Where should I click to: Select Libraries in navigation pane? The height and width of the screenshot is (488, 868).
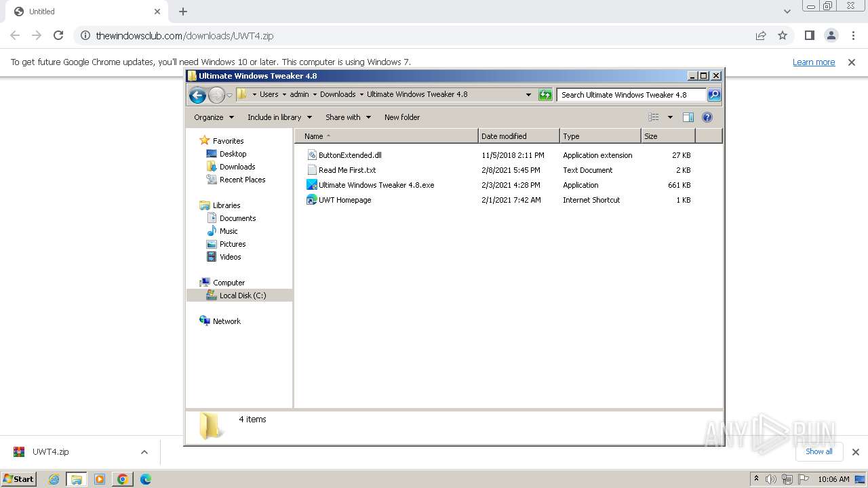[226, 205]
